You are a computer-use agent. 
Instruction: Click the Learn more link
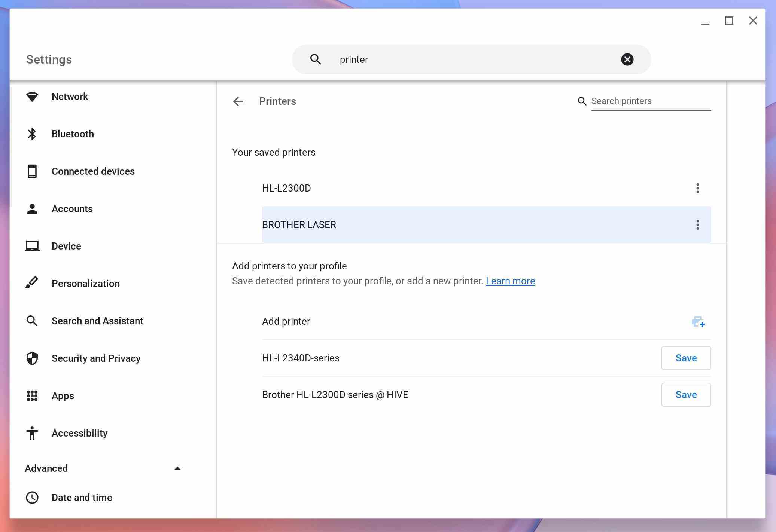coord(509,281)
